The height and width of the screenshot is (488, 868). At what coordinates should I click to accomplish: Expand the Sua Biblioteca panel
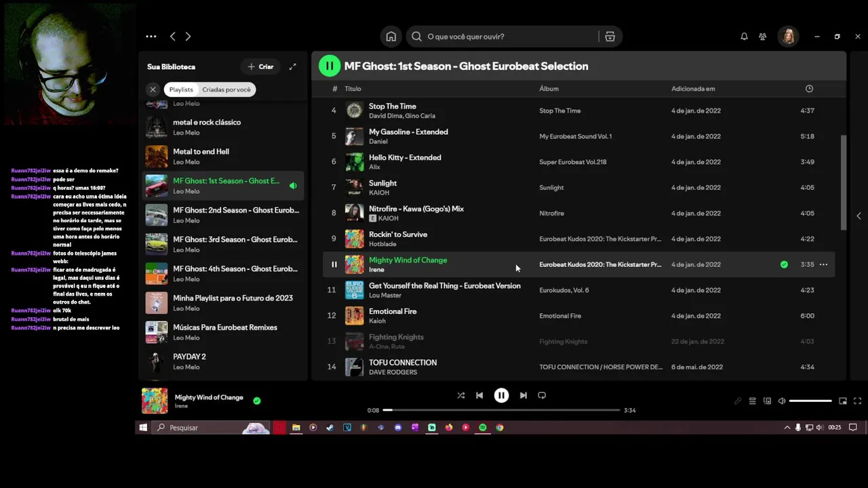pos(292,66)
